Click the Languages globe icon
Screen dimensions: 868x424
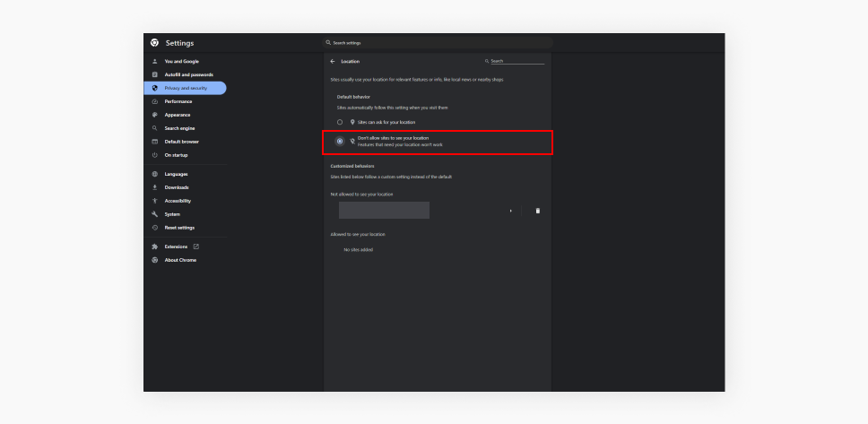click(155, 174)
